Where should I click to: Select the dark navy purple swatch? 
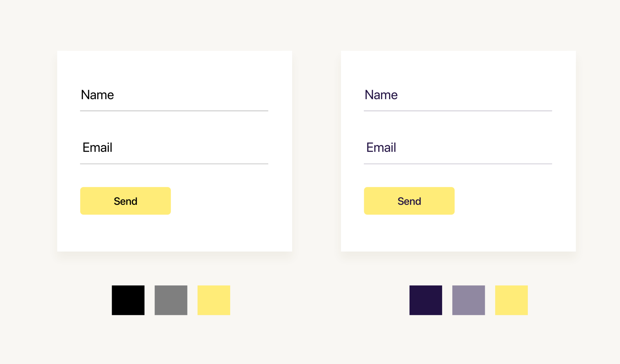(x=425, y=300)
